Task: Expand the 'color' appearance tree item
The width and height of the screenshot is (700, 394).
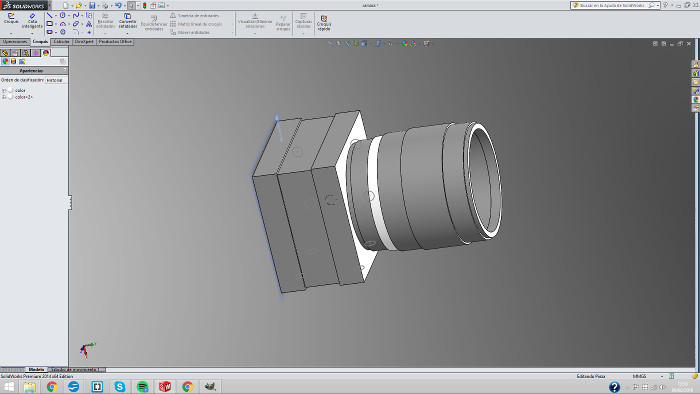Action: pyautogui.click(x=4, y=91)
